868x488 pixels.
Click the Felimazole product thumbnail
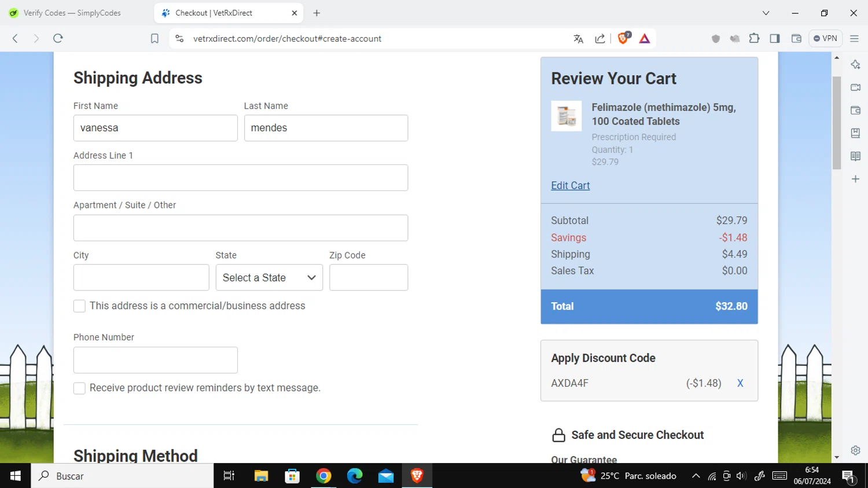tap(567, 116)
